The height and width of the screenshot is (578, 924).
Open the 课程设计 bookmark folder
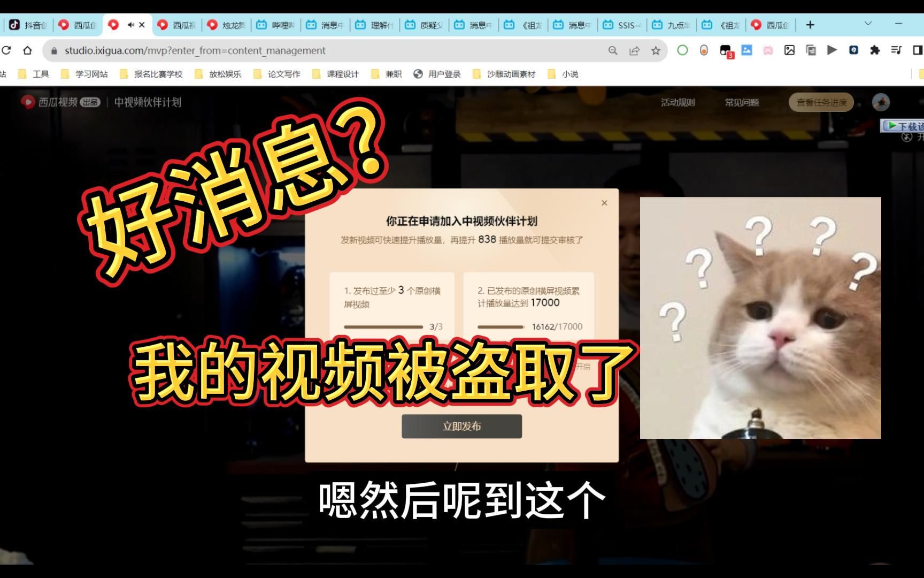(335, 74)
